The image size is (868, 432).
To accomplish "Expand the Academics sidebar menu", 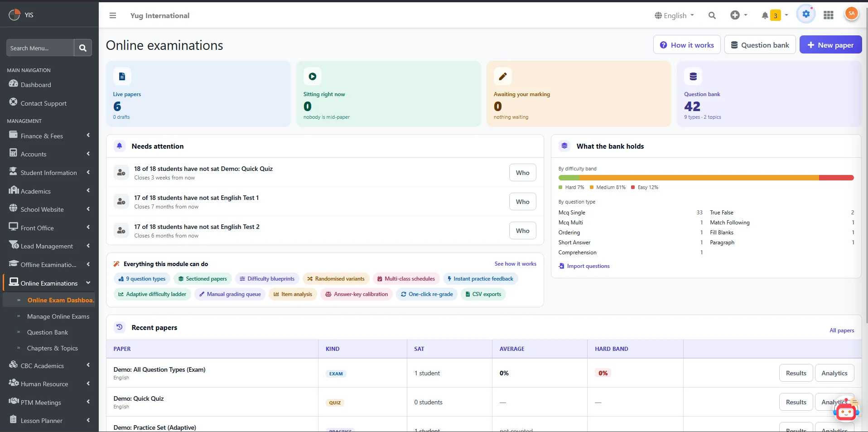I will point(49,191).
